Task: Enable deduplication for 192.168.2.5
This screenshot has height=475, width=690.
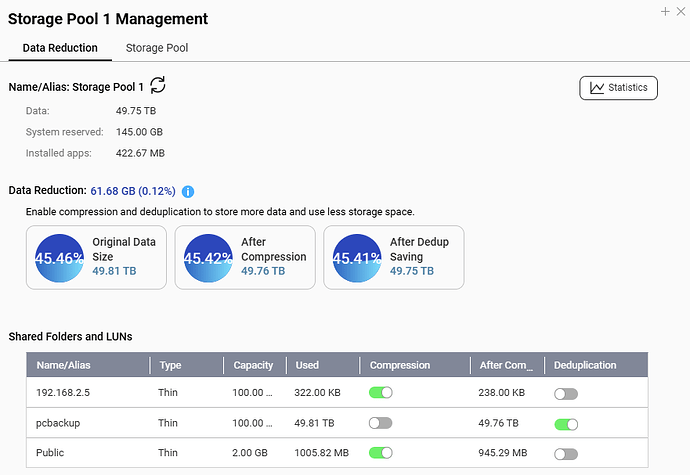Action: pyautogui.click(x=566, y=393)
